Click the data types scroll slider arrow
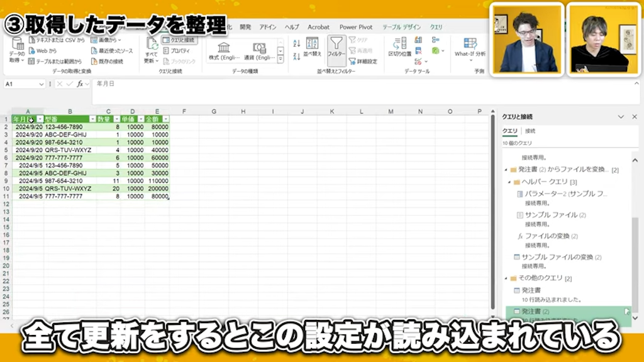This screenshot has height=362, width=644. click(x=280, y=50)
